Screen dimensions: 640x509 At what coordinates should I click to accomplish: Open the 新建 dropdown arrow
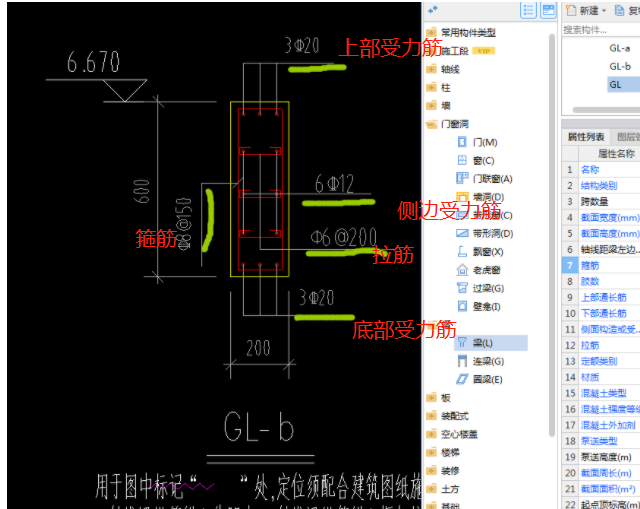tap(604, 11)
